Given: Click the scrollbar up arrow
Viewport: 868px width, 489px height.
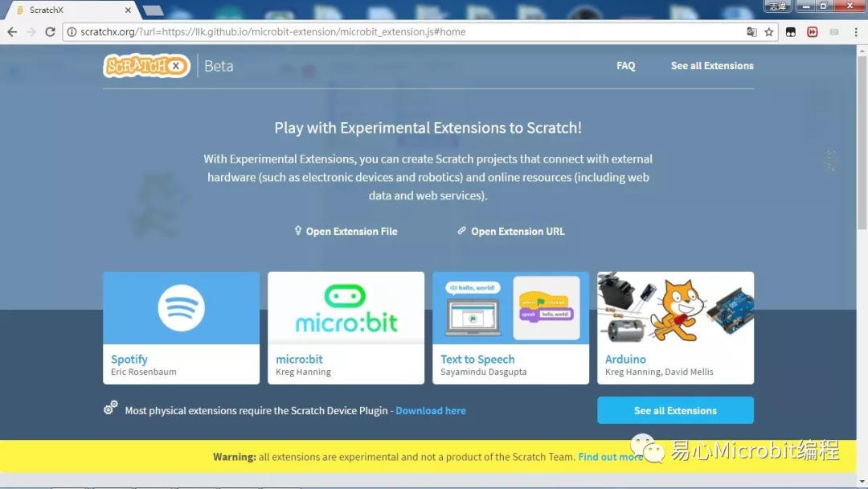Looking at the screenshot, I should click(862, 51).
